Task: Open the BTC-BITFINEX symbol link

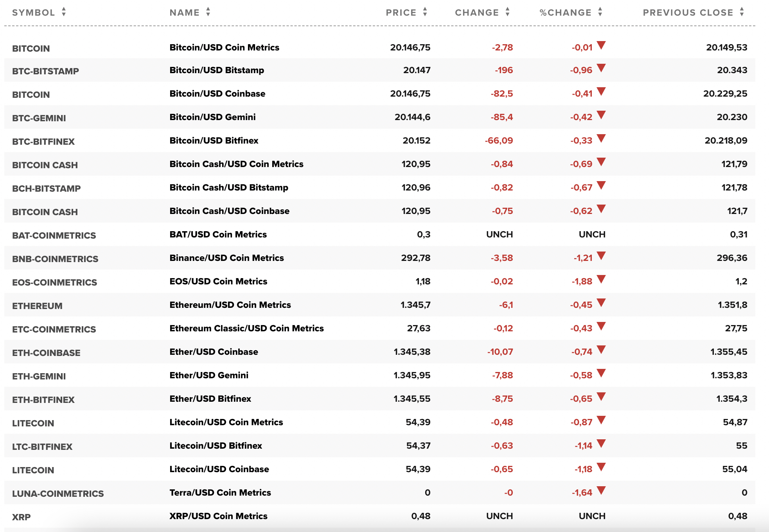Action: point(43,142)
